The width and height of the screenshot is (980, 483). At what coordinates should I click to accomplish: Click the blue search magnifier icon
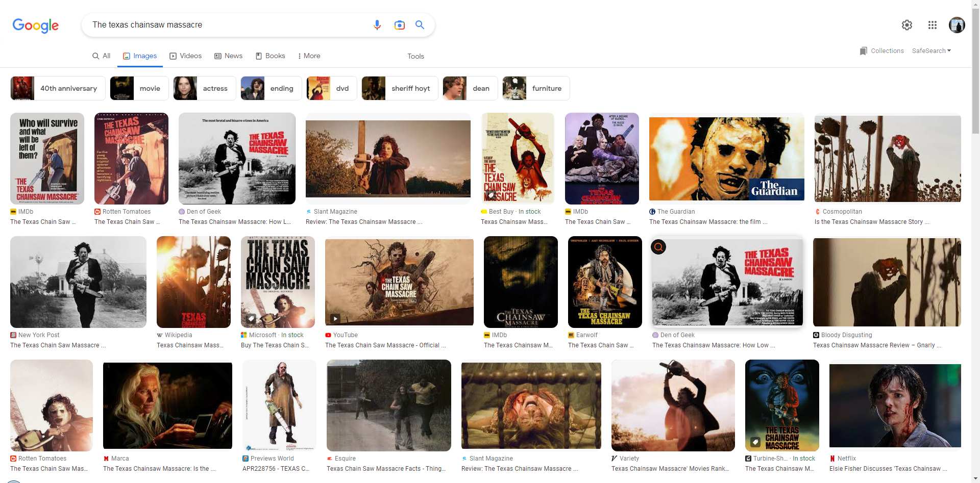pos(420,25)
